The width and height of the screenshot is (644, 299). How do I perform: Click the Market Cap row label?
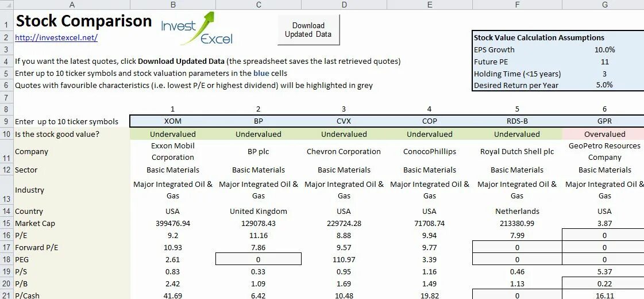pos(35,223)
